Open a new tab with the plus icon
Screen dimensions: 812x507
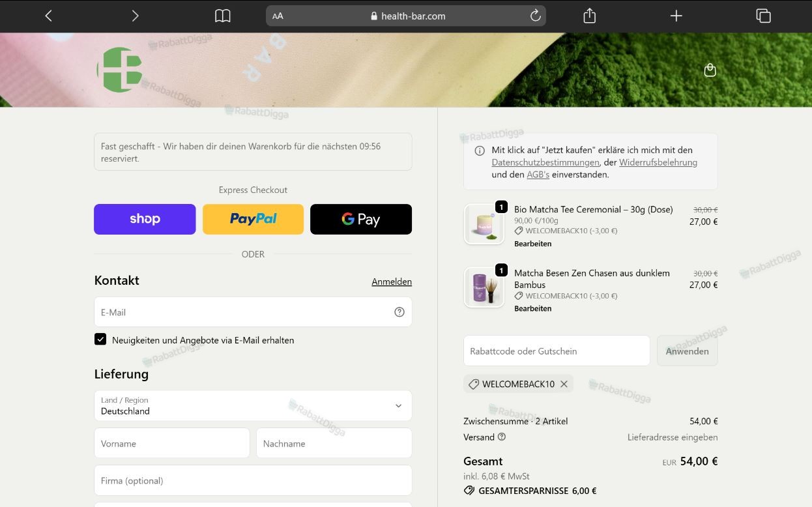(676, 16)
